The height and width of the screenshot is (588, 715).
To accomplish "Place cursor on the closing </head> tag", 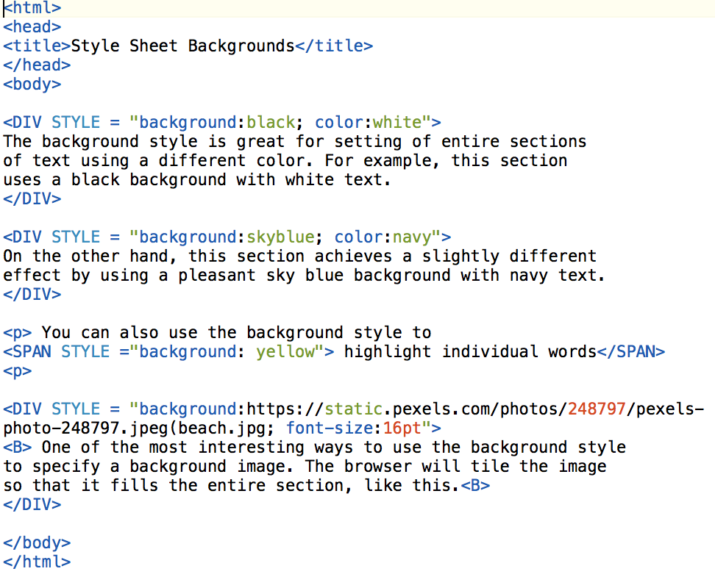I will [x=37, y=65].
